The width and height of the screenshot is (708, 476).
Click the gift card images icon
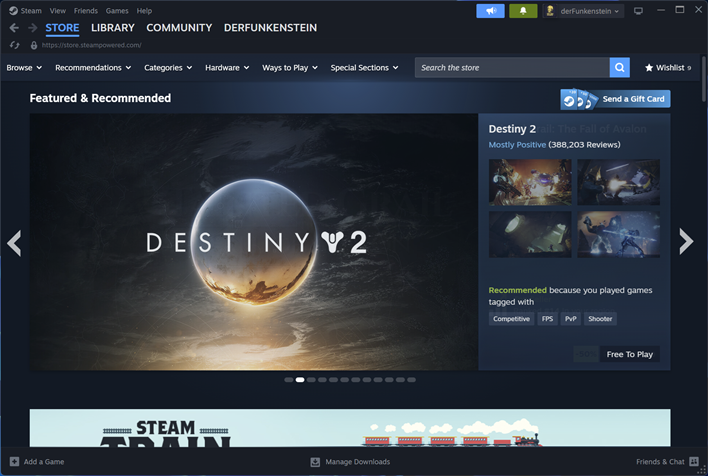click(579, 99)
